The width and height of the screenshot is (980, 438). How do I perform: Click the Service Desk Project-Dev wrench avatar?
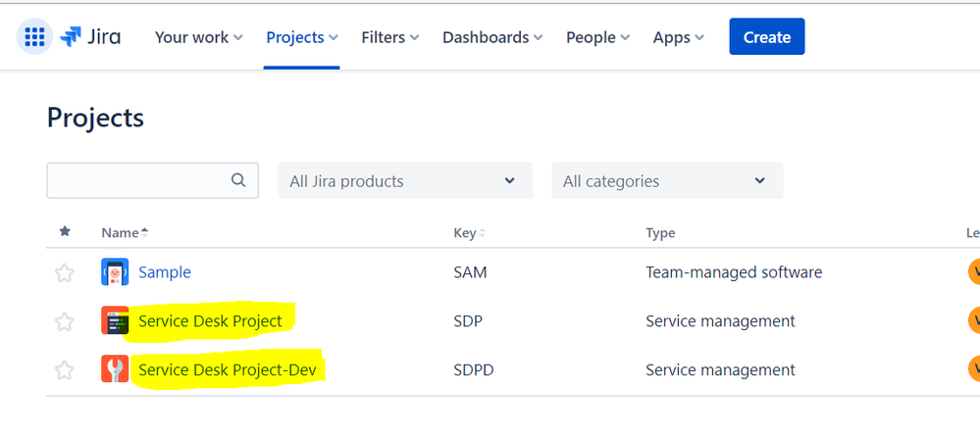tap(115, 369)
